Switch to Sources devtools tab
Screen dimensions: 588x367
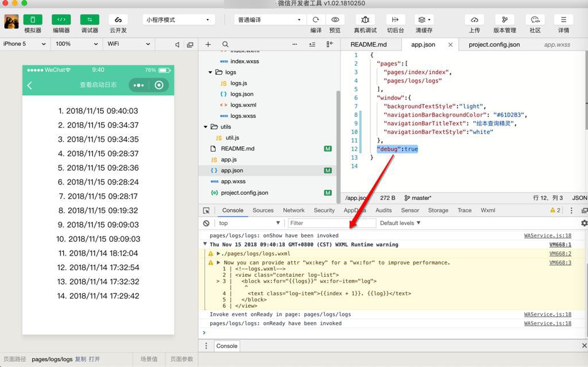pos(263,210)
